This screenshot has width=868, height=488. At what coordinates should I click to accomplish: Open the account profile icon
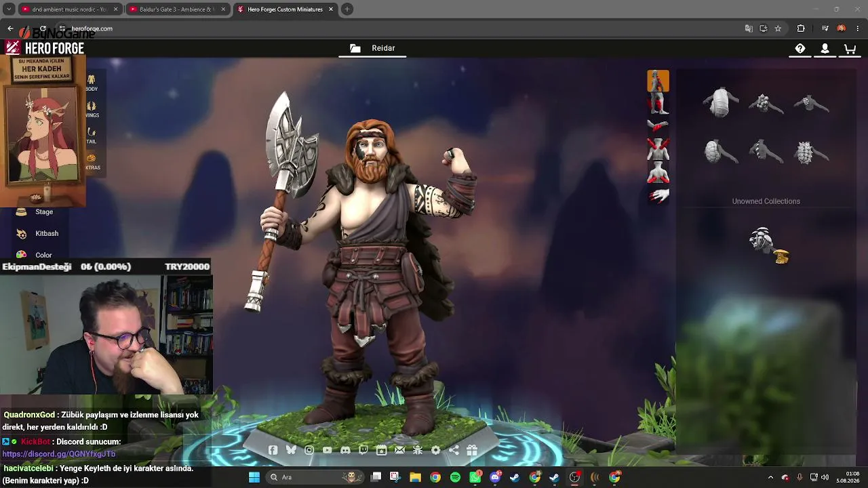pyautogui.click(x=825, y=49)
